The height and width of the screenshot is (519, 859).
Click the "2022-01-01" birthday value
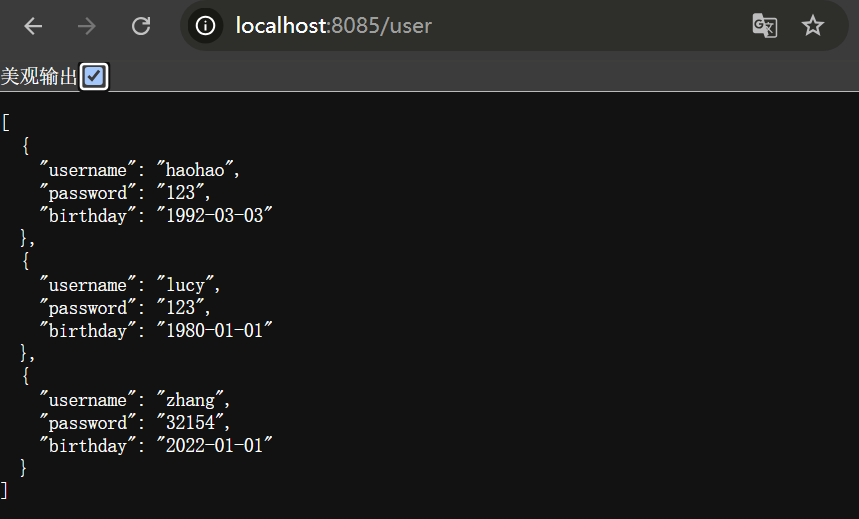tap(214, 445)
